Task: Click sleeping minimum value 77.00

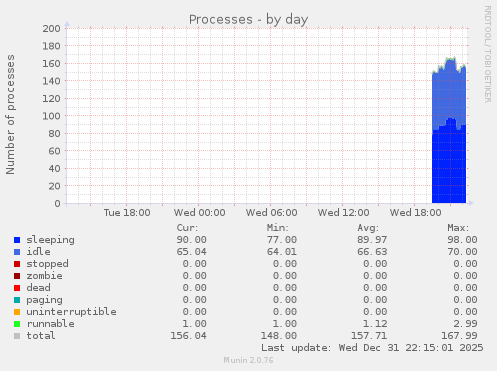Action: coord(282,240)
